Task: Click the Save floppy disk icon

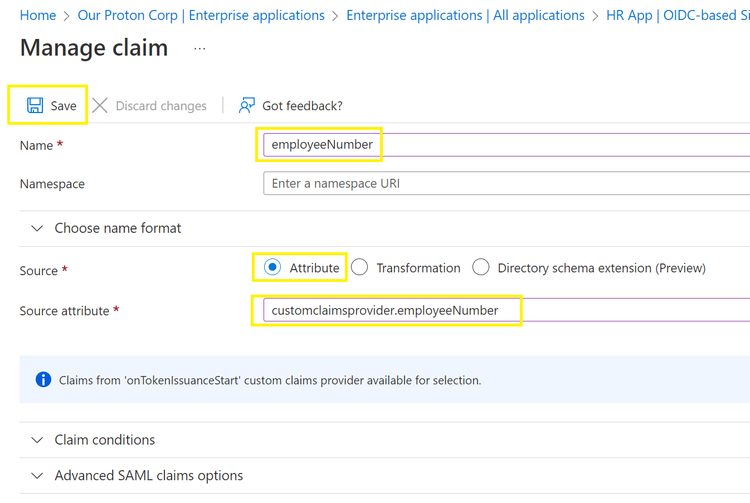Action: click(x=35, y=105)
